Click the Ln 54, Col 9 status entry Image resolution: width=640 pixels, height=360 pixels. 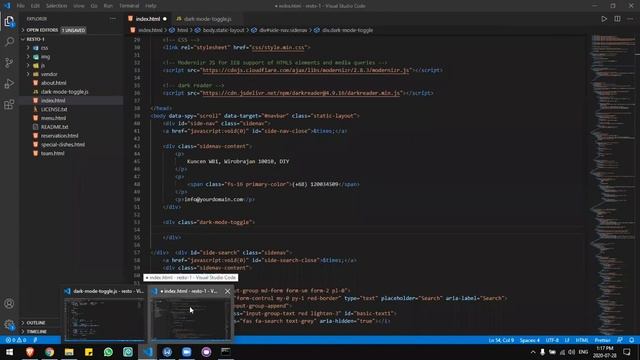coord(501,340)
